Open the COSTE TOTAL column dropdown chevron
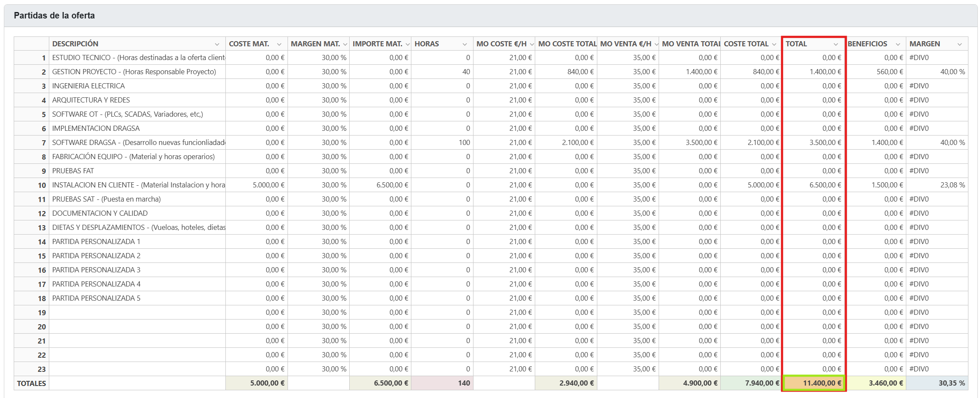Screen dimensions: 980x398 point(774,44)
